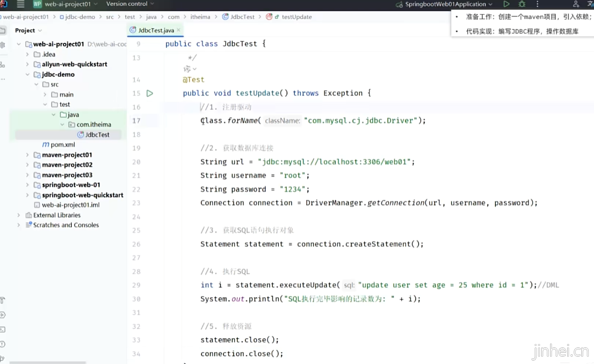Click the IntelliJ IDEA logo icon
The height and width of the screenshot is (364, 594).
coord(4,4)
